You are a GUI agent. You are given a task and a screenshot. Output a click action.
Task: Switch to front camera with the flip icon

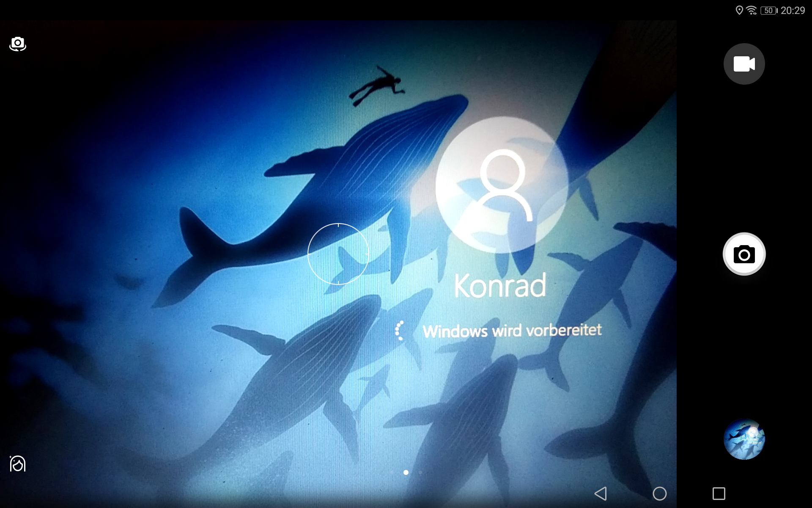18,44
